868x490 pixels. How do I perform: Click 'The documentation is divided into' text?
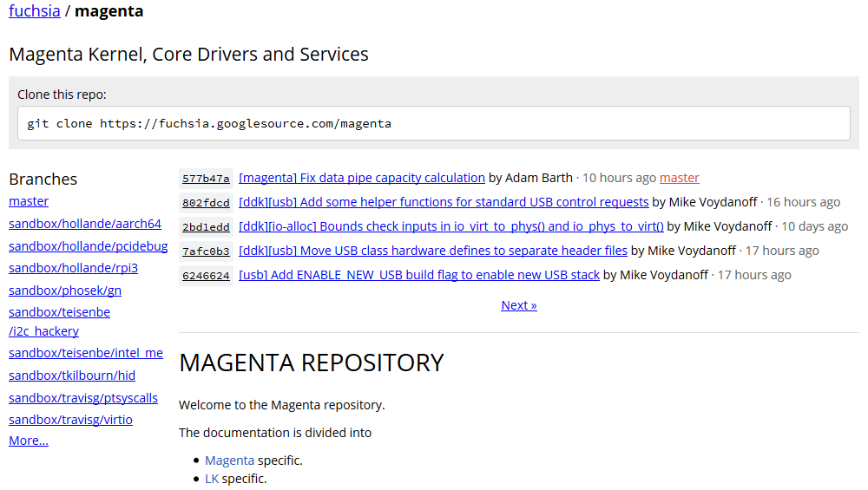(x=275, y=433)
